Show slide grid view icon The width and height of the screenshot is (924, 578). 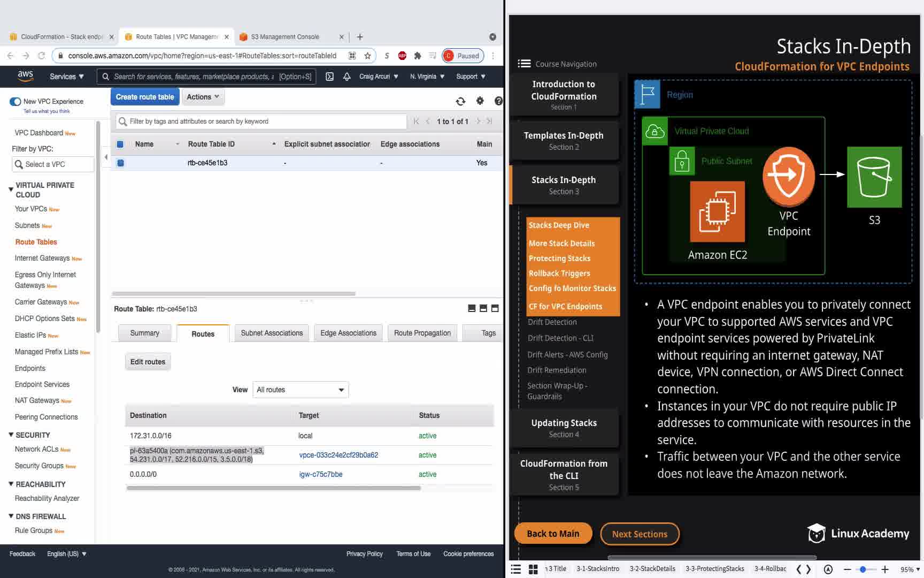tap(533, 569)
